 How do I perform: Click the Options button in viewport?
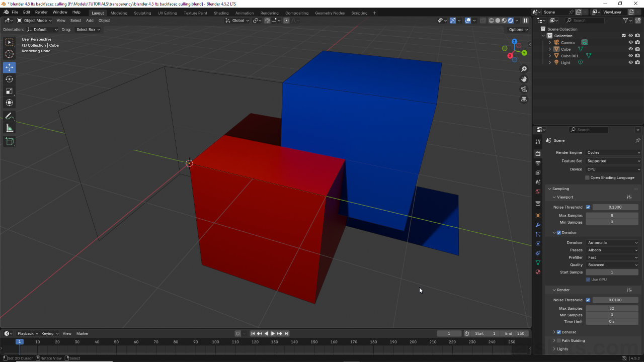518,30
